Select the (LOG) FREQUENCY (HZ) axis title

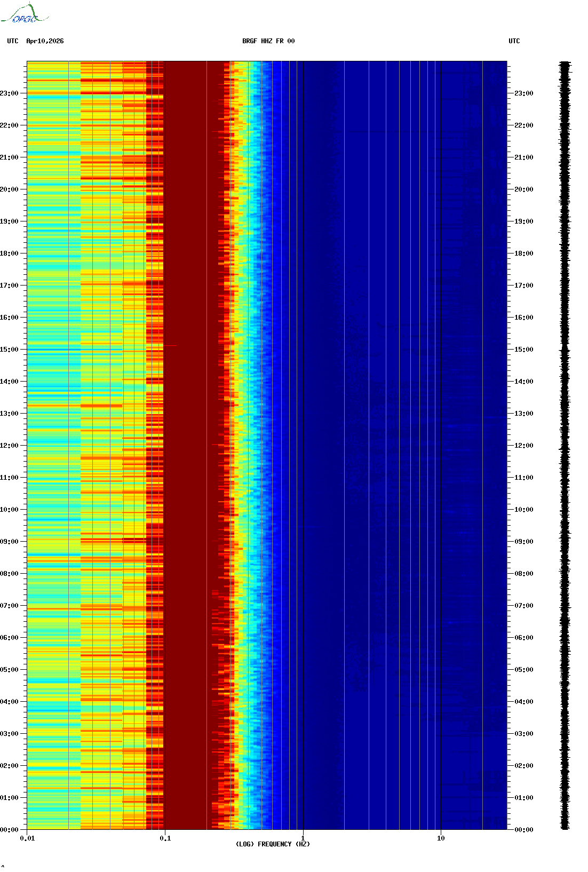(273, 844)
